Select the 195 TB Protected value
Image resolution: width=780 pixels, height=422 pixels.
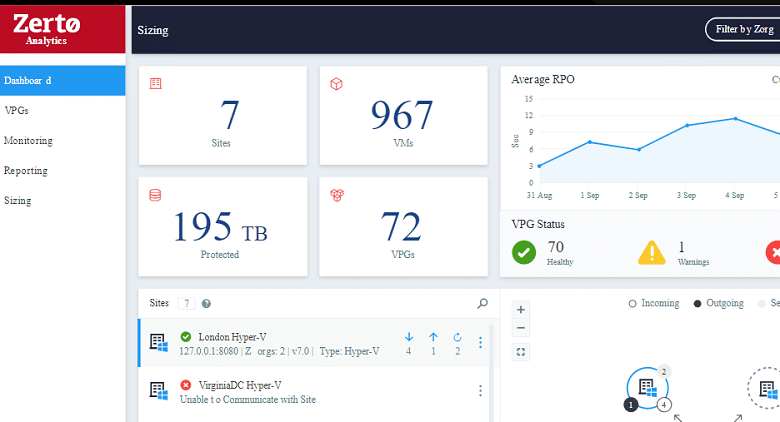pyautogui.click(x=220, y=227)
